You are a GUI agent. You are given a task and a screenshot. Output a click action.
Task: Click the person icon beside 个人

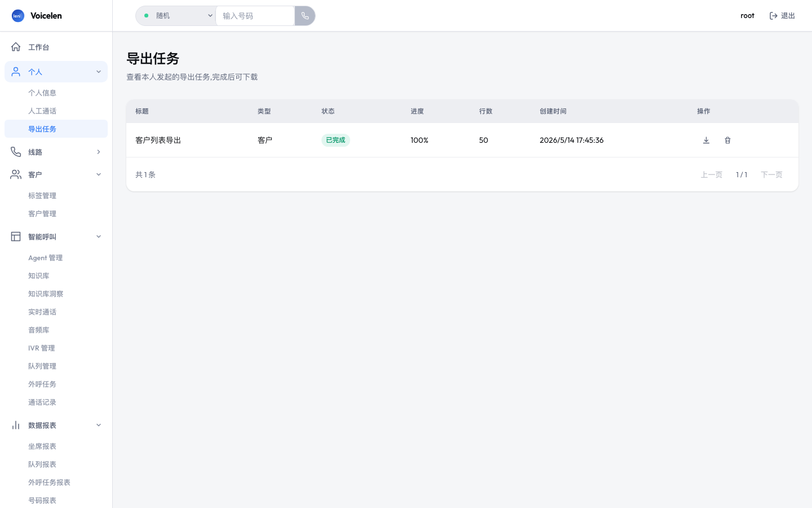[x=16, y=72]
